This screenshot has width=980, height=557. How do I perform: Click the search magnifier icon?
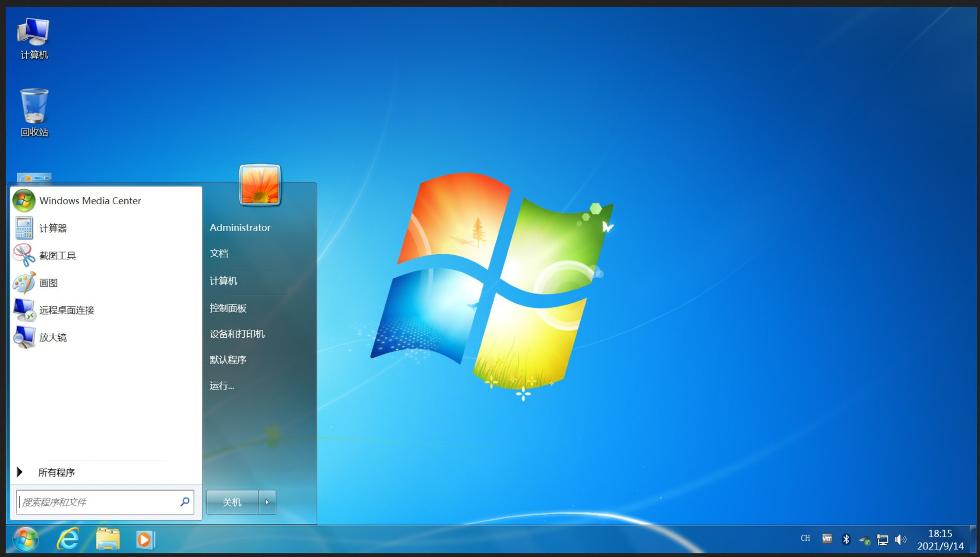coord(185,502)
